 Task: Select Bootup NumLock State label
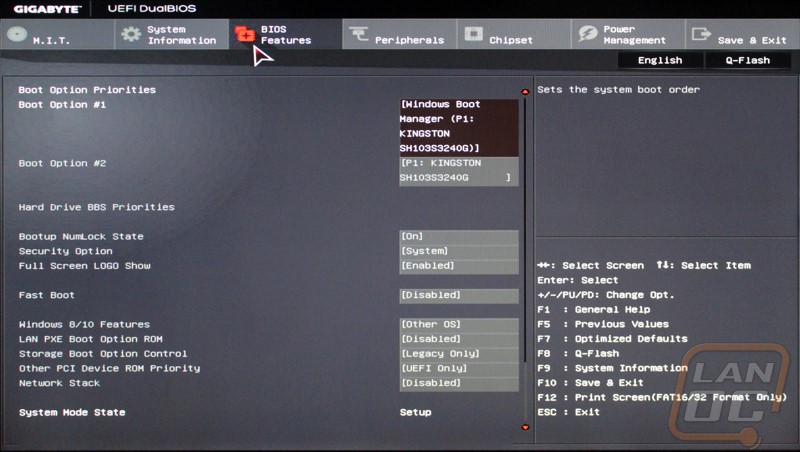[81, 237]
